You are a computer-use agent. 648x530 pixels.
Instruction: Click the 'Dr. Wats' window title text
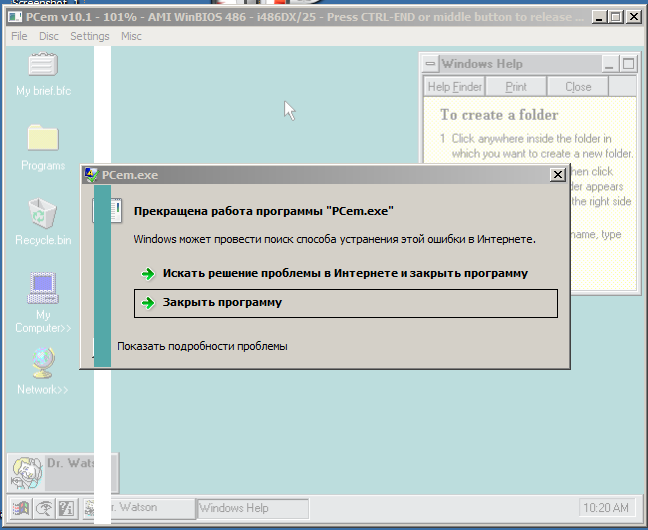tap(71, 463)
